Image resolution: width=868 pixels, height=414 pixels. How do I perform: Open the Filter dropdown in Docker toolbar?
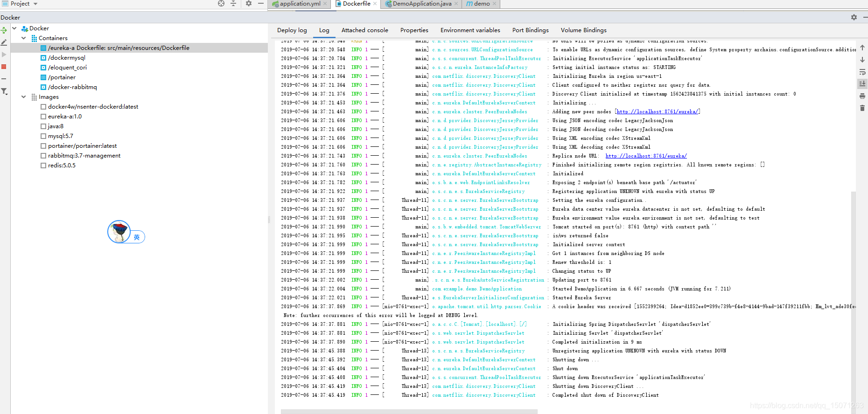(4, 91)
